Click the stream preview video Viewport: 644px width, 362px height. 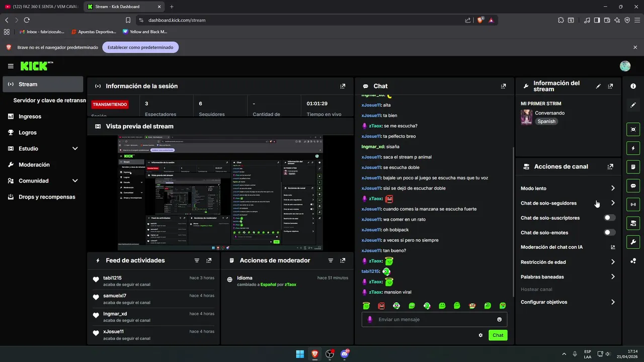coord(220,193)
